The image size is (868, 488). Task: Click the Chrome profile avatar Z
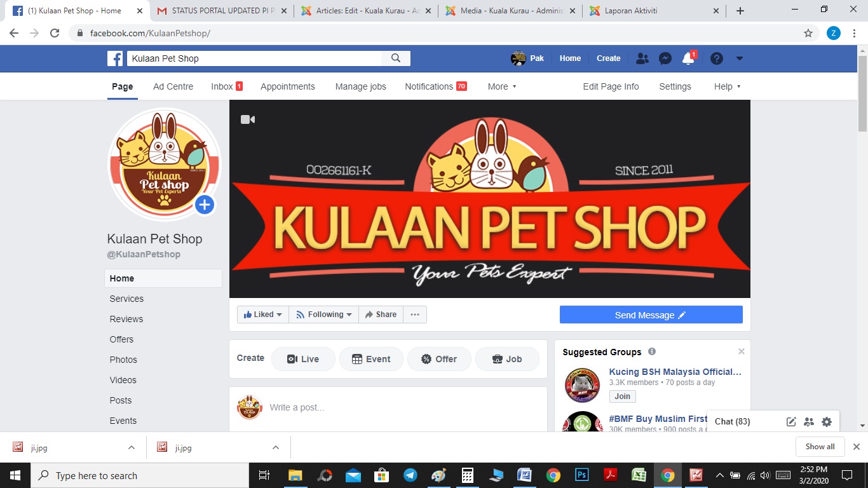pyautogui.click(x=834, y=33)
